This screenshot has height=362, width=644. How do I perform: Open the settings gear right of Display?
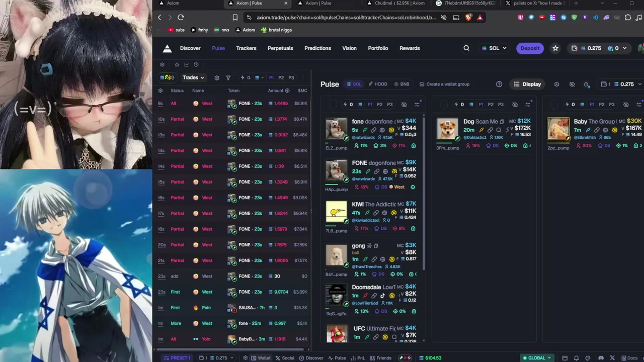coord(556,84)
